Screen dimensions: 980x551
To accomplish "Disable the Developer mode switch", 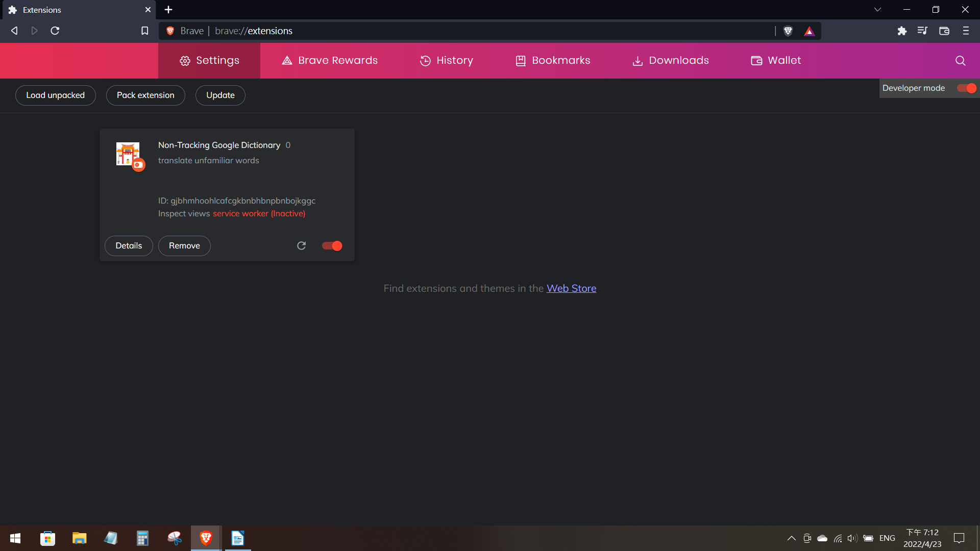I will pyautogui.click(x=967, y=88).
